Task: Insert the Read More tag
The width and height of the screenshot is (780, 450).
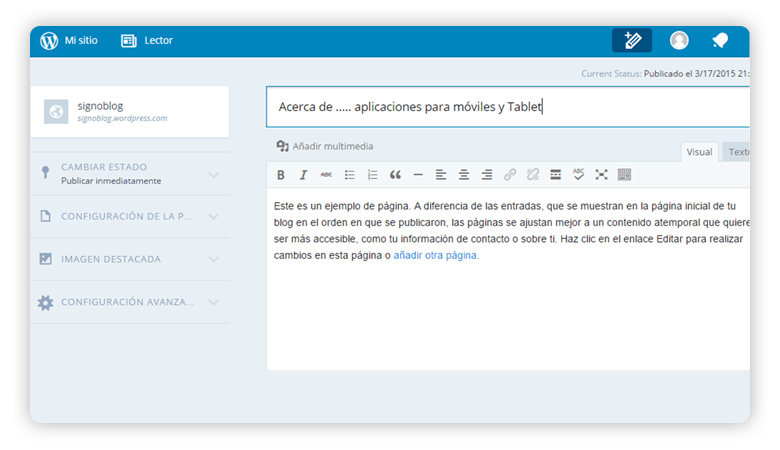Action: click(556, 175)
